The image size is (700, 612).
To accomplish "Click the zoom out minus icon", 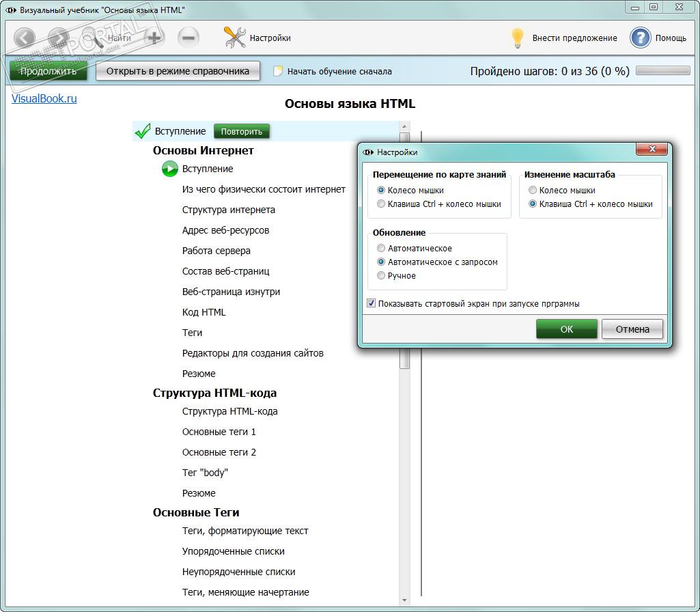I will [188, 38].
